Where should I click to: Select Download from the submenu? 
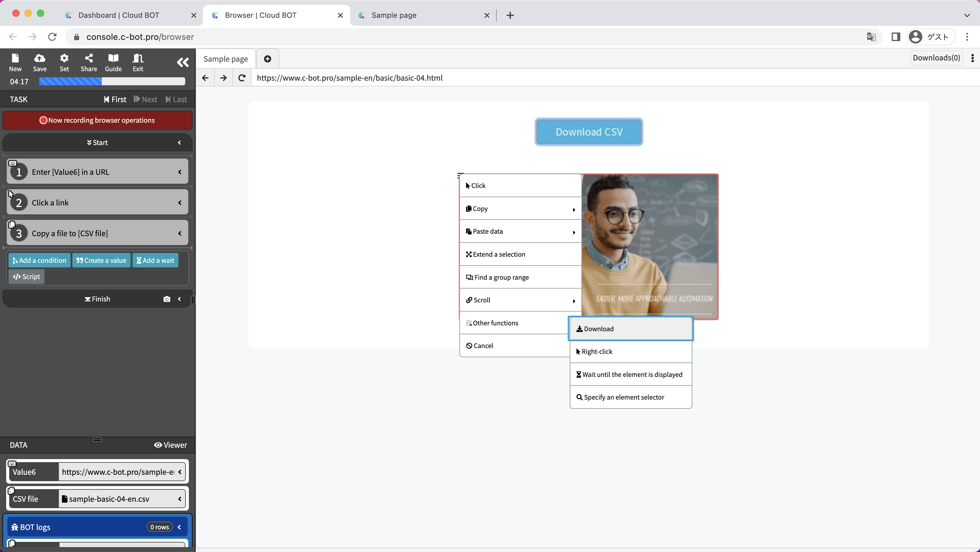click(630, 329)
